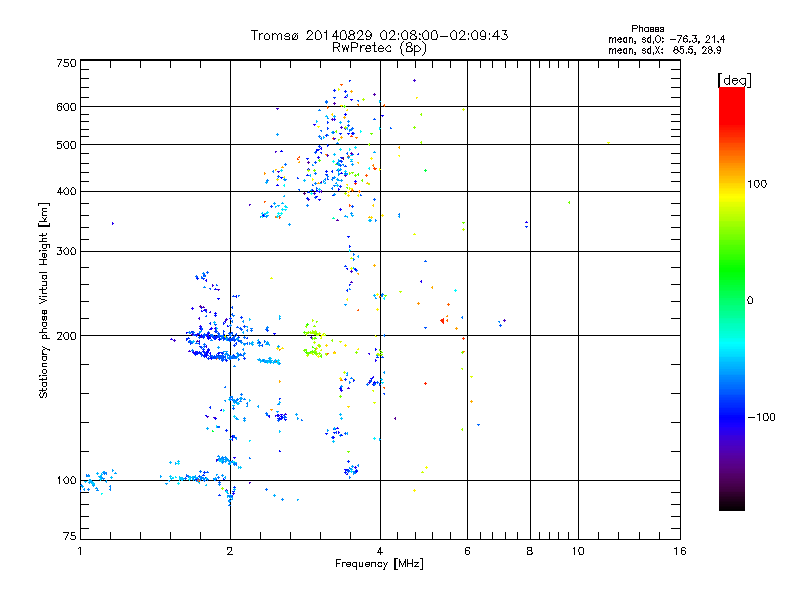Click the y-axis label '75'
Viewport: 800px width, 600px height.
coord(70,536)
